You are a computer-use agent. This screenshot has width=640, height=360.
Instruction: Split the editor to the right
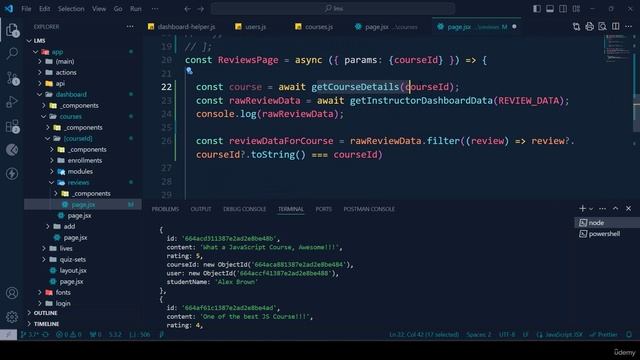coord(616,27)
